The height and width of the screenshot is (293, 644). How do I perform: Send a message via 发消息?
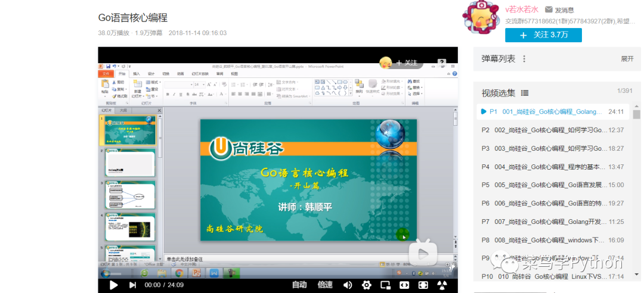pyautogui.click(x=559, y=10)
